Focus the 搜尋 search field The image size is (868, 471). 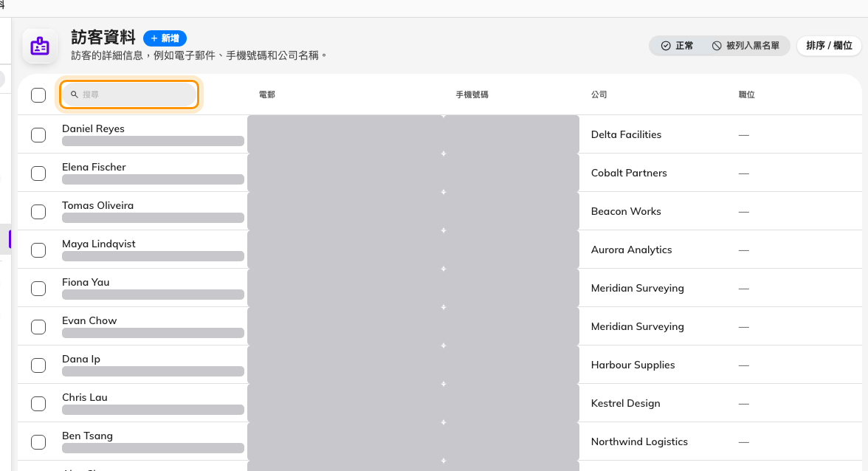130,94
